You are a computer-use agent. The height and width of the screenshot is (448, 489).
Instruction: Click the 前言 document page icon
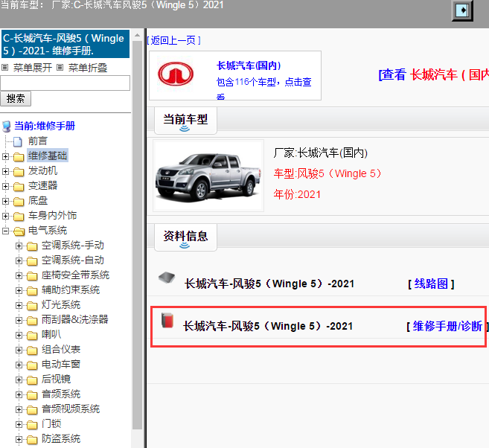pos(18,141)
